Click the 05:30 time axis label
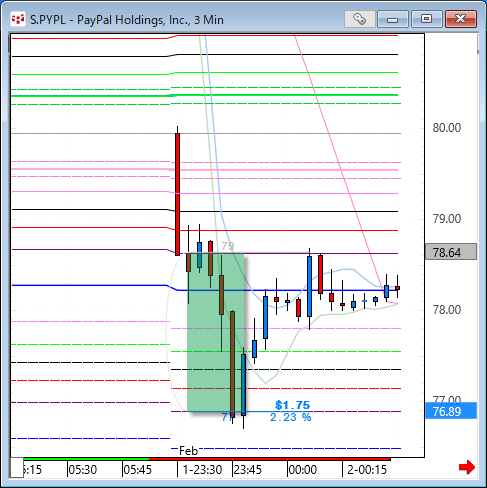The height and width of the screenshot is (488, 487). coord(82,470)
